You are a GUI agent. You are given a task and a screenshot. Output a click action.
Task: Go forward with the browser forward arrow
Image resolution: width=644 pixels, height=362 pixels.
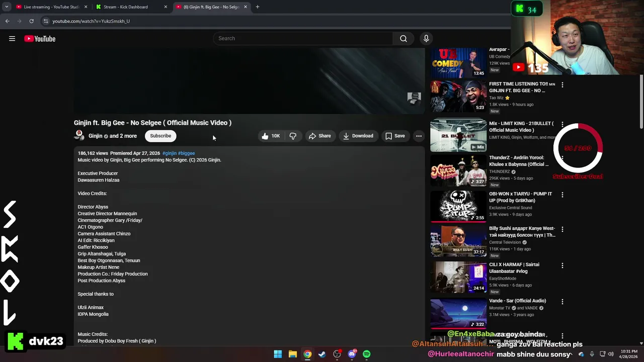tap(19, 21)
